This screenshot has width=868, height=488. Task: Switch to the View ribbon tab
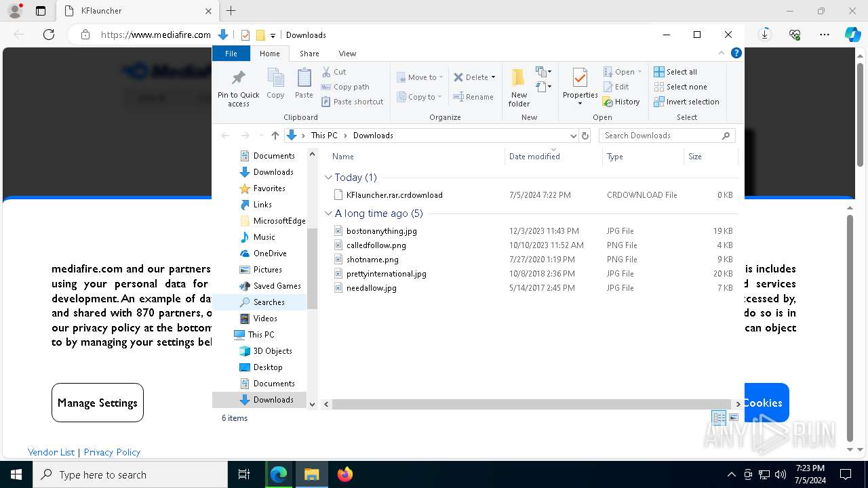tap(347, 54)
